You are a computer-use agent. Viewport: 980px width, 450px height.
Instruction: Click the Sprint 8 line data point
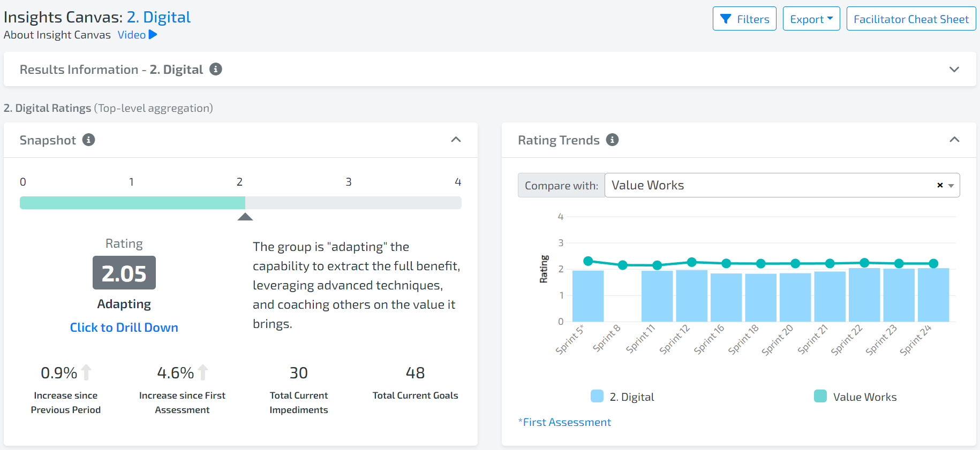(622, 265)
